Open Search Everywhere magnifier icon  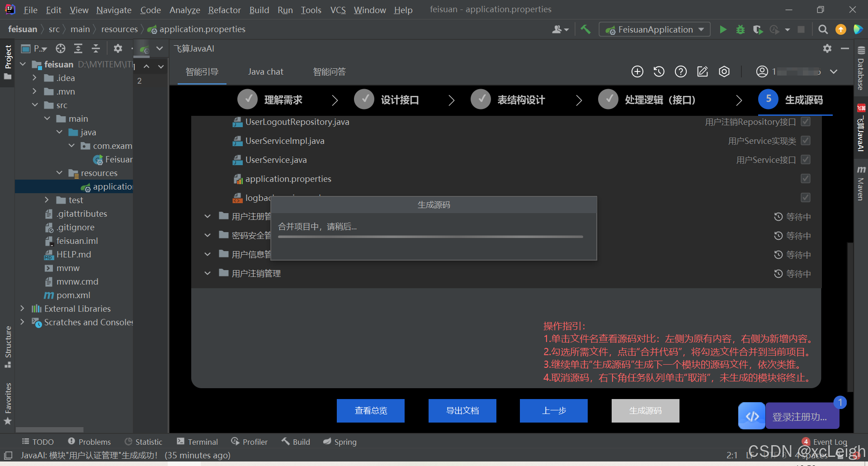(x=823, y=29)
